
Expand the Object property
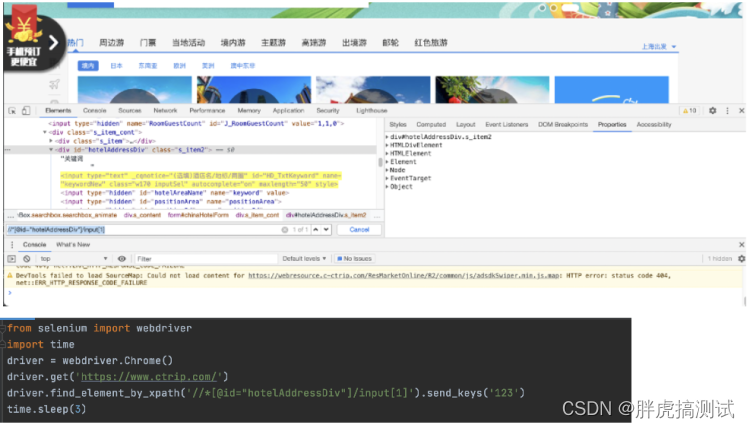coord(387,187)
